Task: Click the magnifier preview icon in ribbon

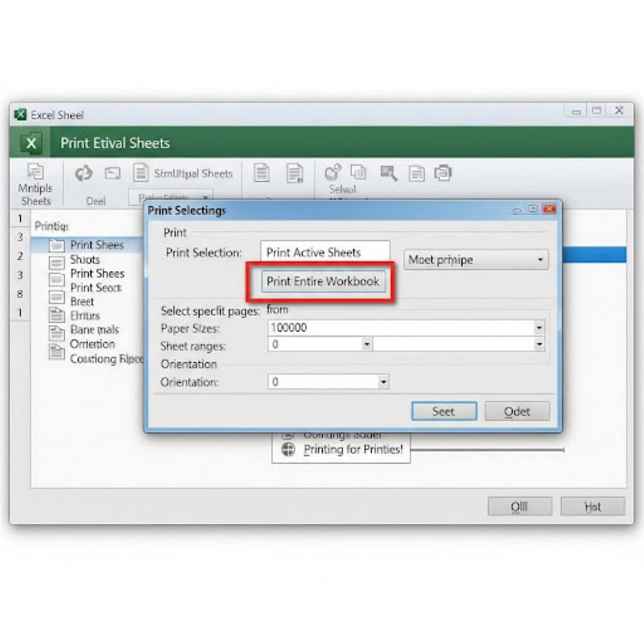Action: [389, 172]
